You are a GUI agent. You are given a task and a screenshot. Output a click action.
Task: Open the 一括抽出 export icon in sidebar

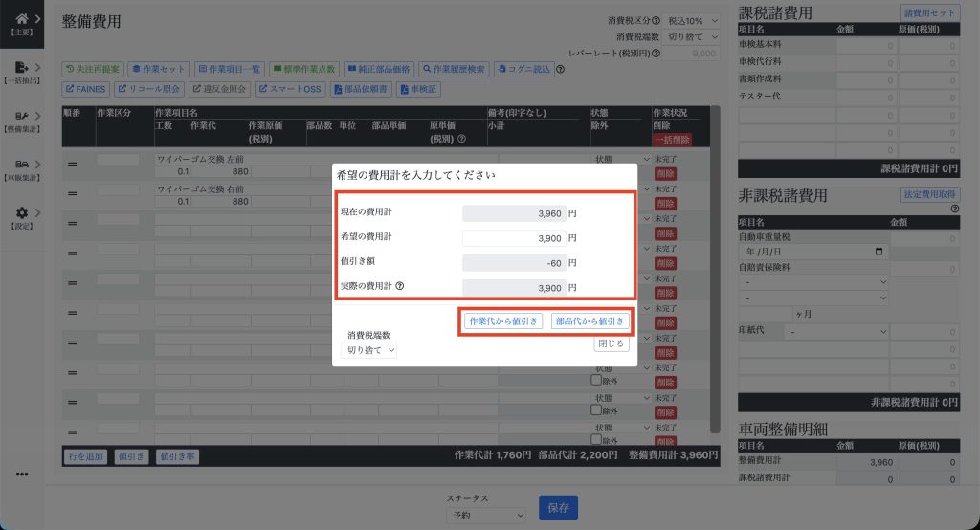coord(22,67)
